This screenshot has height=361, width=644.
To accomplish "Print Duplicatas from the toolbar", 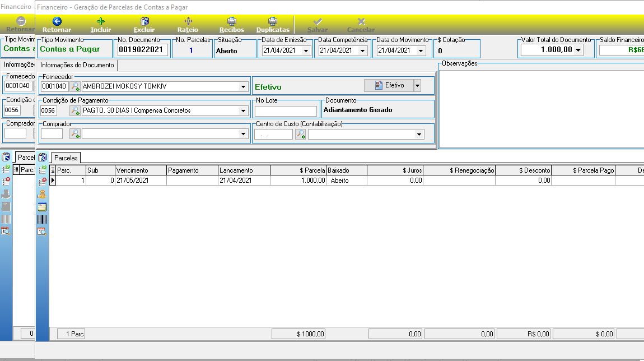I will coord(273,25).
